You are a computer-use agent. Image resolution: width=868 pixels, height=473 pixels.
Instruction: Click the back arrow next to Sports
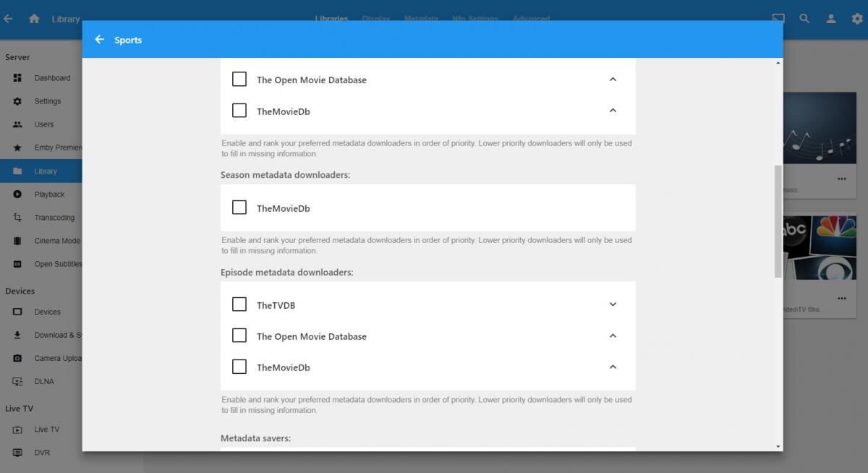100,40
